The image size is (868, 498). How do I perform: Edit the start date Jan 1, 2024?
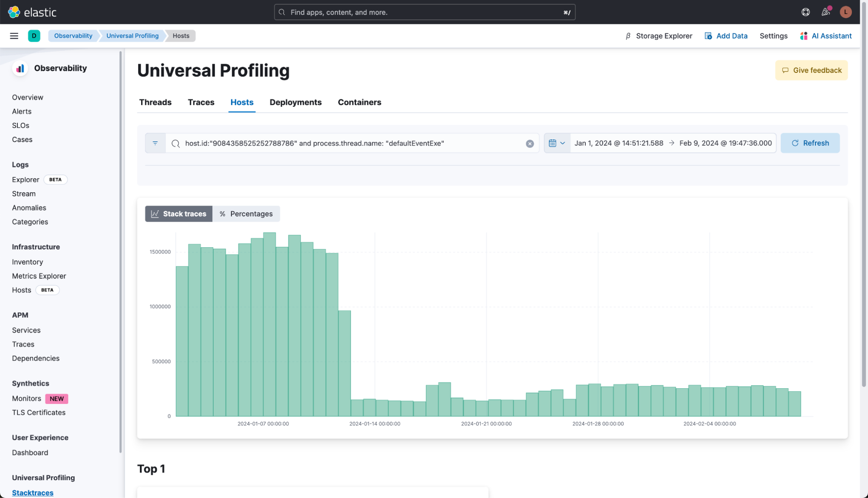tap(618, 143)
